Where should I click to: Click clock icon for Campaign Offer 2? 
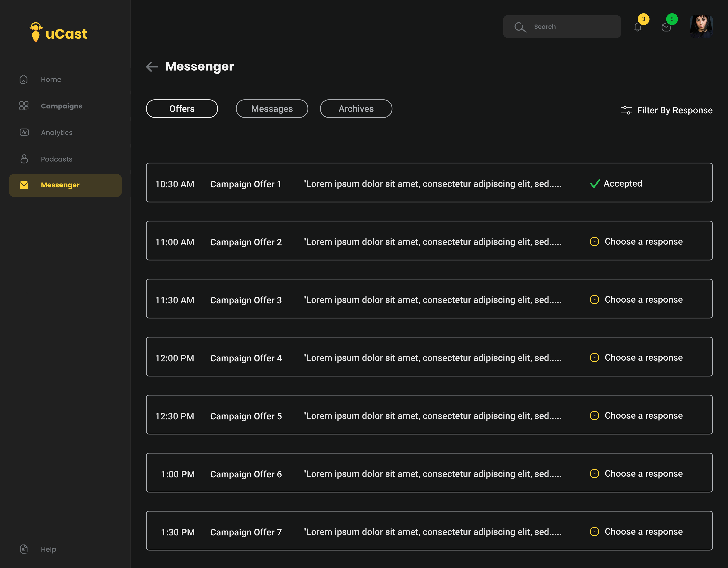tap(594, 242)
